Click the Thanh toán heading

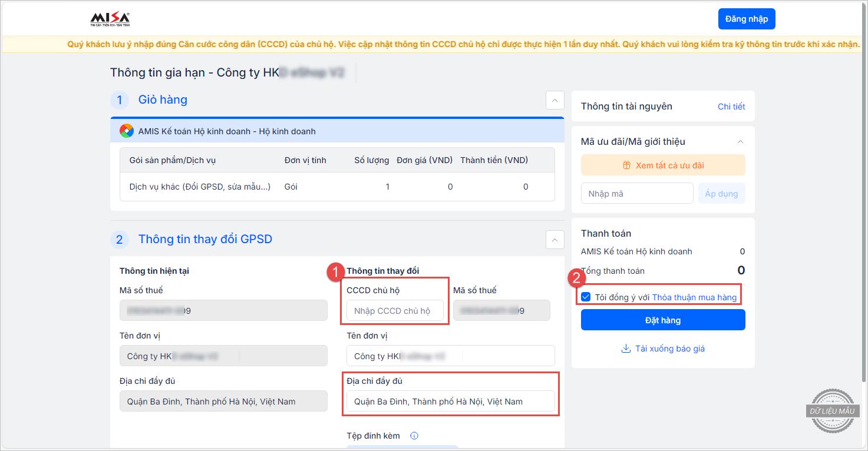[x=606, y=233]
